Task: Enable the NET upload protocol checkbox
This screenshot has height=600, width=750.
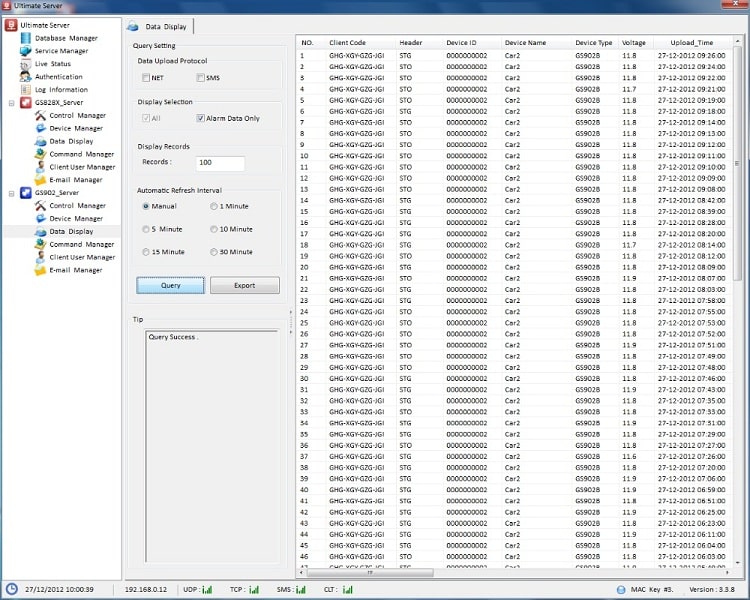Action: click(x=146, y=78)
